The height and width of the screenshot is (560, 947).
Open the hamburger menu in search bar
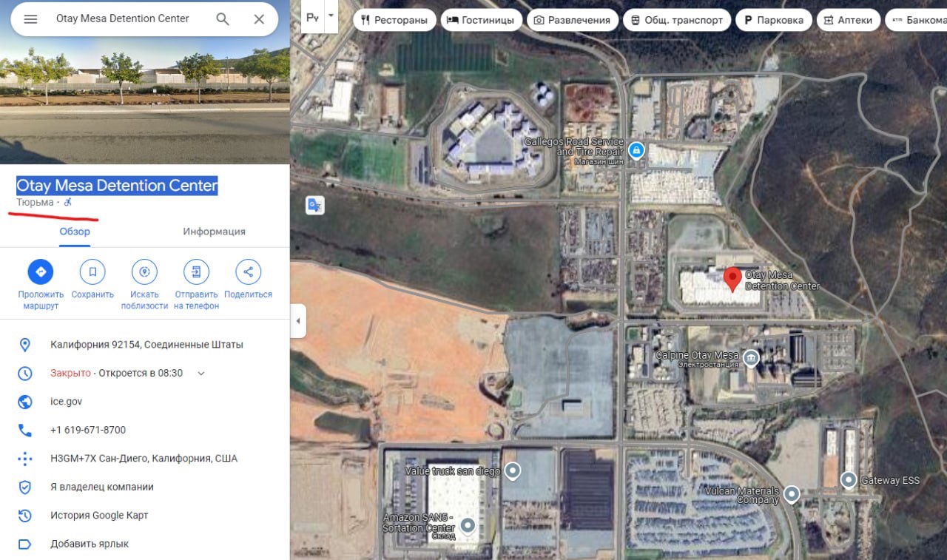click(30, 19)
